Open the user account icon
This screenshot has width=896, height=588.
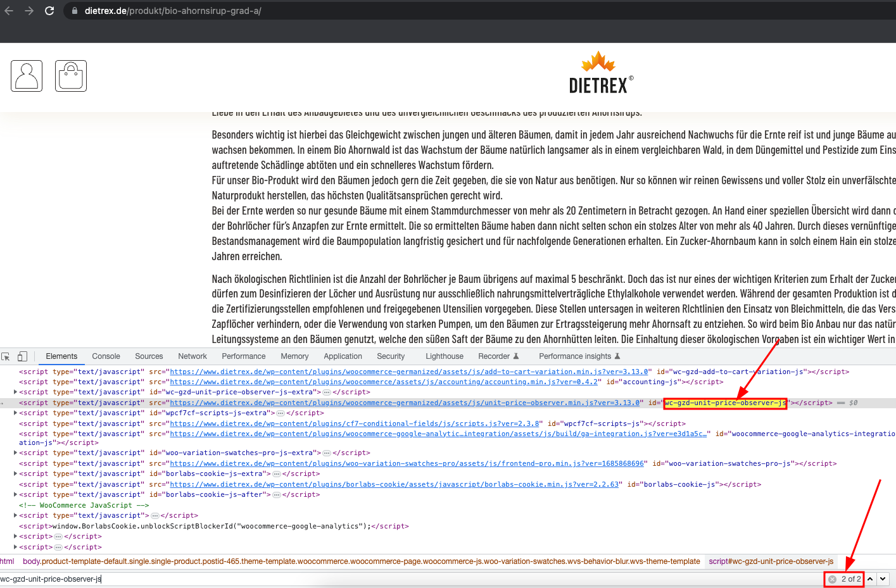[x=27, y=76]
